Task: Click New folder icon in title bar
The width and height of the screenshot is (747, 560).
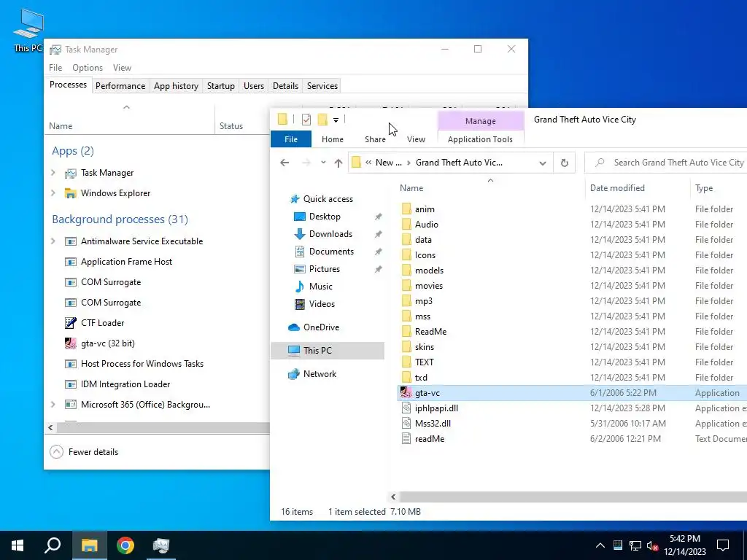Action: point(322,119)
